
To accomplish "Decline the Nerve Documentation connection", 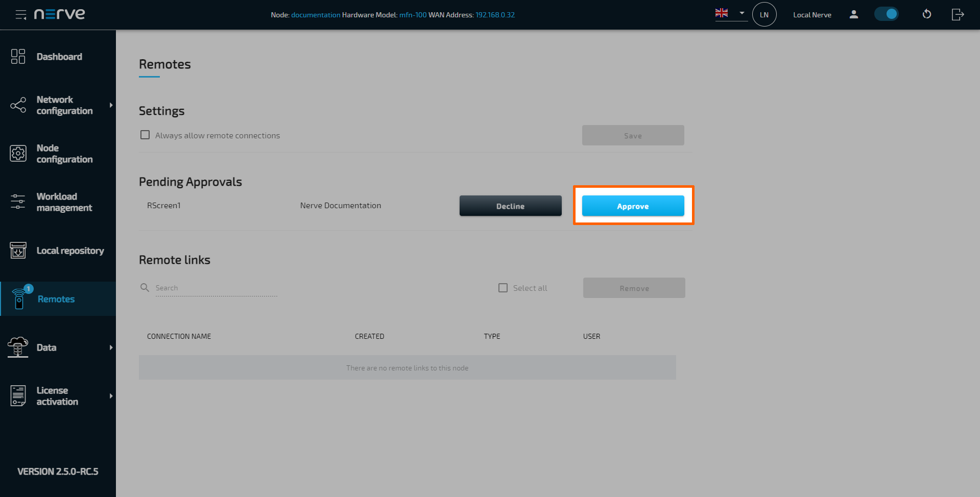I will tap(510, 206).
